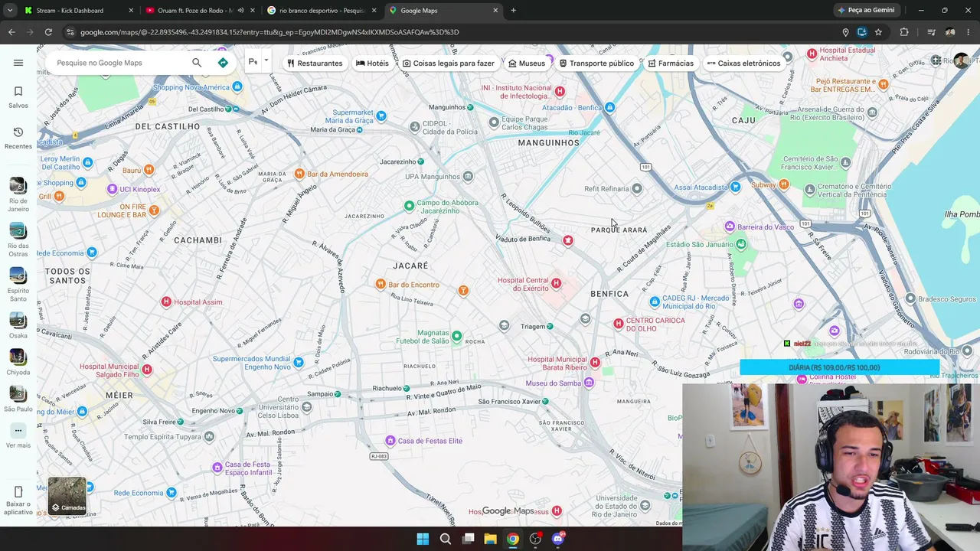Click the Casa de Festas Elite pin
The image size is (980, 551).
(x=390, y=441)
